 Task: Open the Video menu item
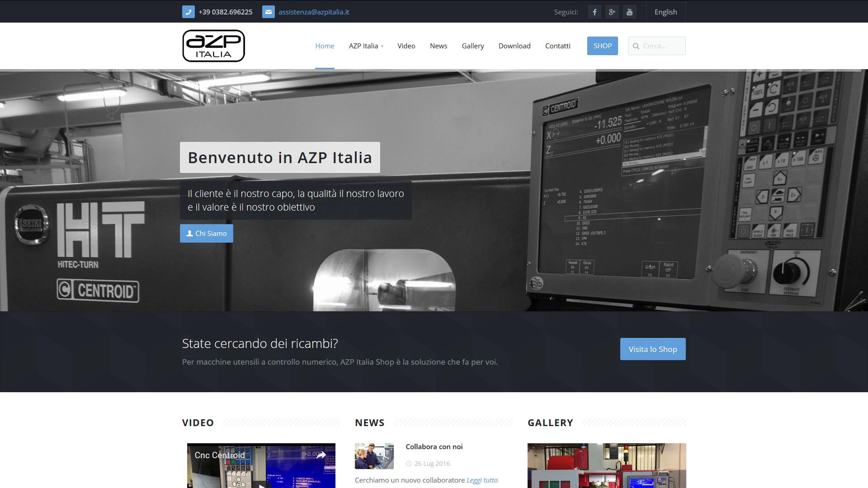point(406,46)
